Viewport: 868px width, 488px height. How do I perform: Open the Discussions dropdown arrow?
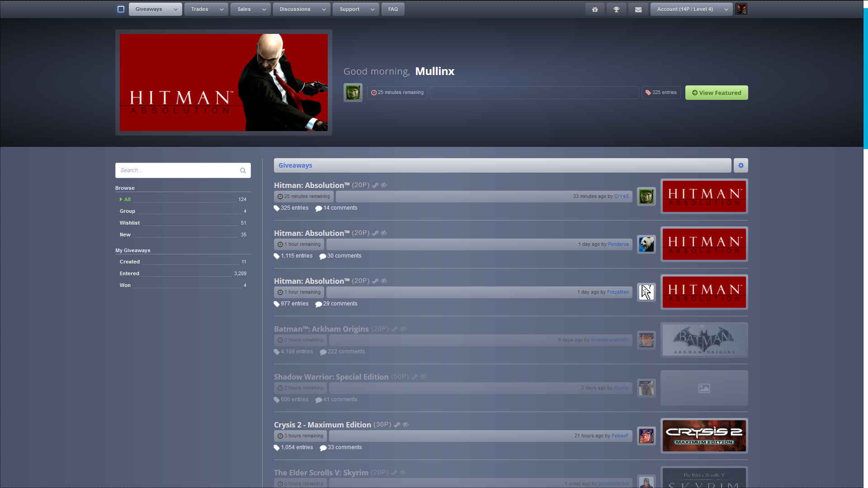pyautogui.click(x=324, y=9)
